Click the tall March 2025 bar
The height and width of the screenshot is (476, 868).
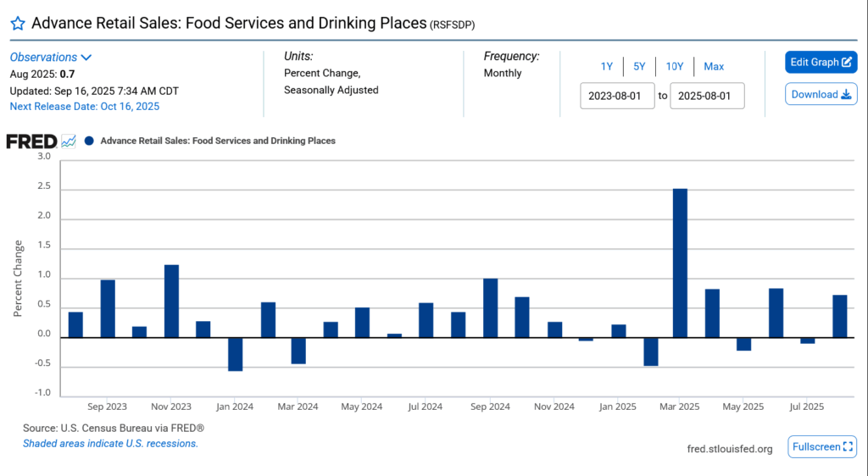[x=680, y=263]
